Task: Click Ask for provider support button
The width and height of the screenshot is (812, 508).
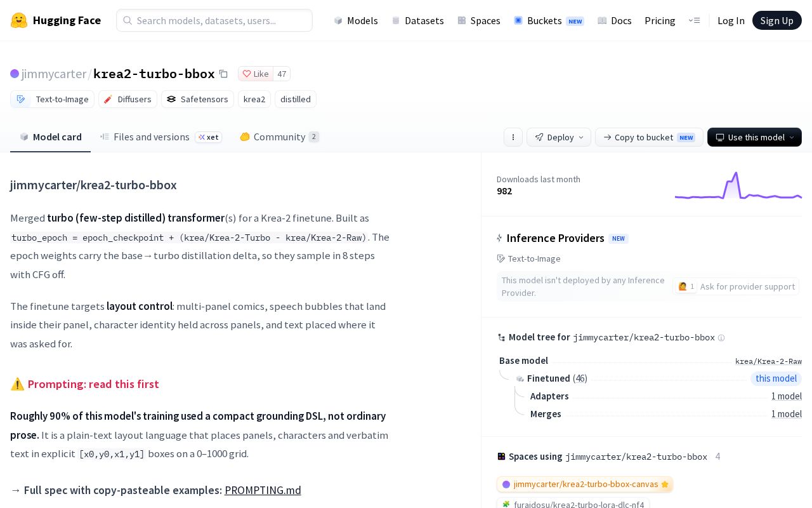Action: tap(736, 286)
